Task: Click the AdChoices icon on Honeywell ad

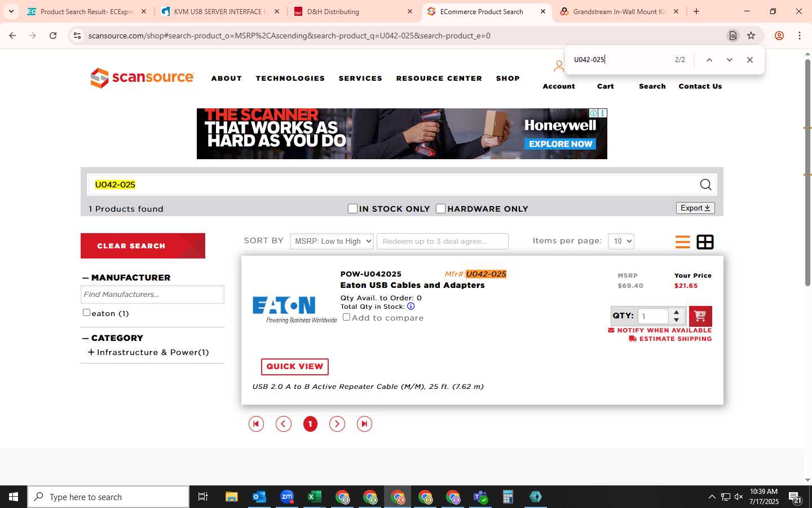Action: point(593,113)
